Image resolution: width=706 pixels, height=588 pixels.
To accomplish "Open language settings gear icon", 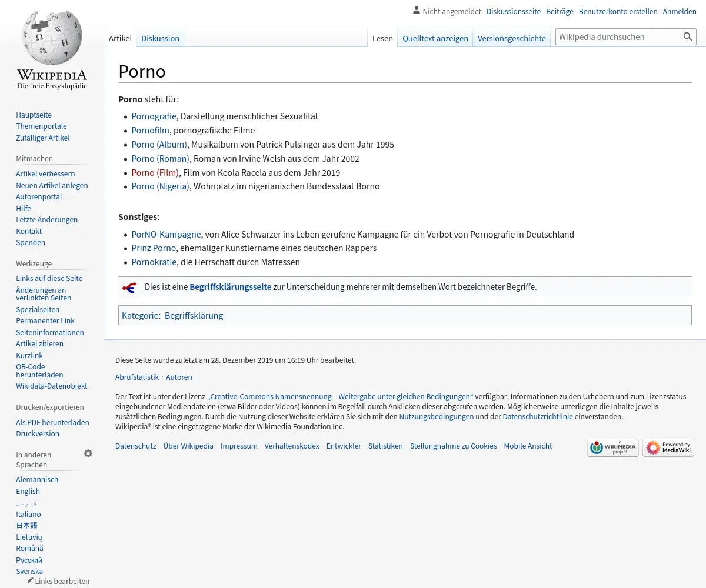I will pyautogui.click(x=88, y=453).
